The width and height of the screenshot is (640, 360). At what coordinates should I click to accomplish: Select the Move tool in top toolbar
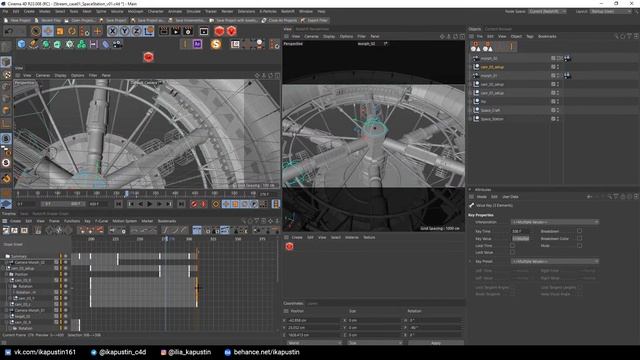tap(48, 31)
